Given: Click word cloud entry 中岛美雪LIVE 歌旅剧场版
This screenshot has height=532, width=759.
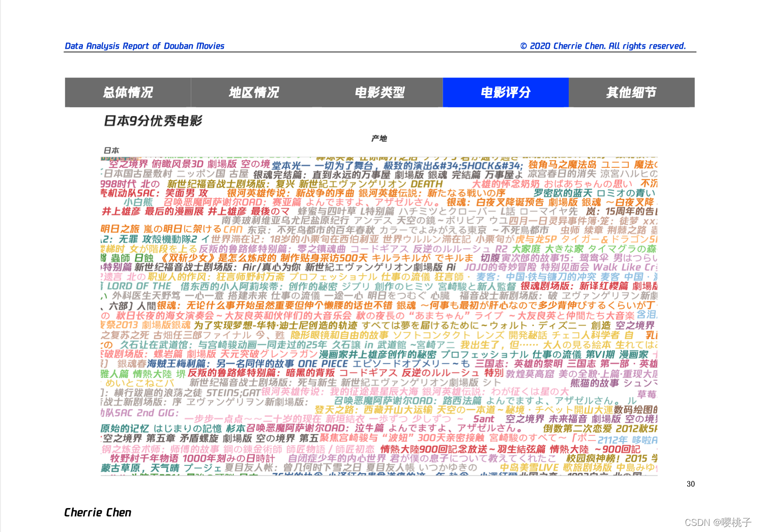Looking at the screenshot, I should click(x=556, y=467).
